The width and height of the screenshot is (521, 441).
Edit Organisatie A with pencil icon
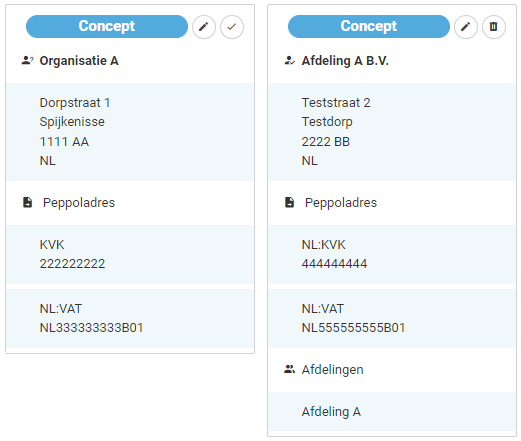pos(204,27)
